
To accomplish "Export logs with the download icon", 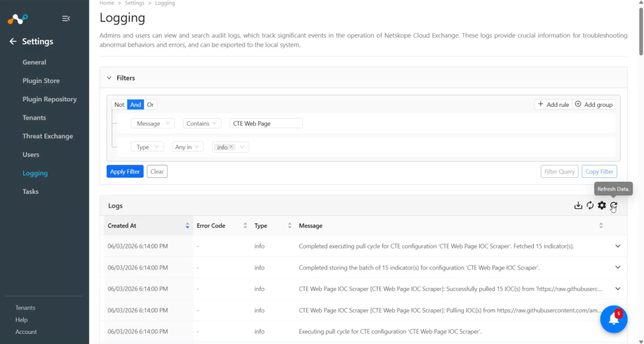I will (x=578, y=205).
